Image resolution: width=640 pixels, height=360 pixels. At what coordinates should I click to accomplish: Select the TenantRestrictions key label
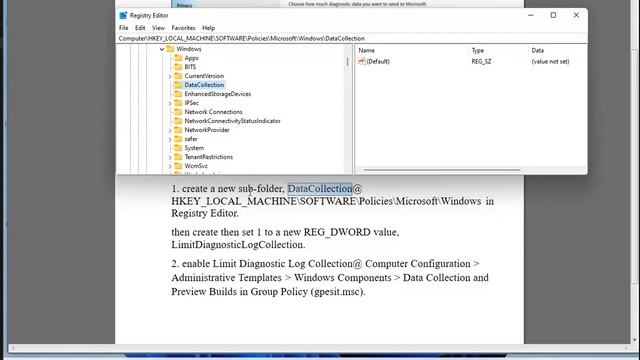[x=209, y=157]
